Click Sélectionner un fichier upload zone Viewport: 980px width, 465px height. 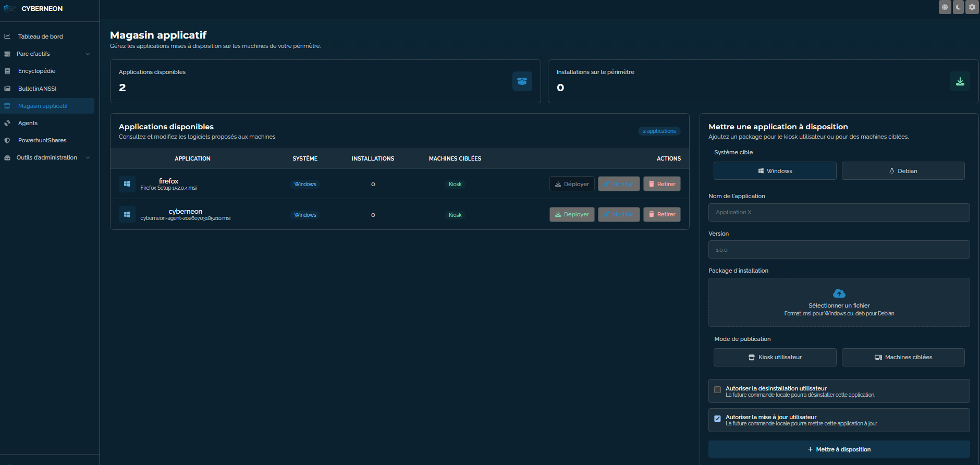coord(839,302)
